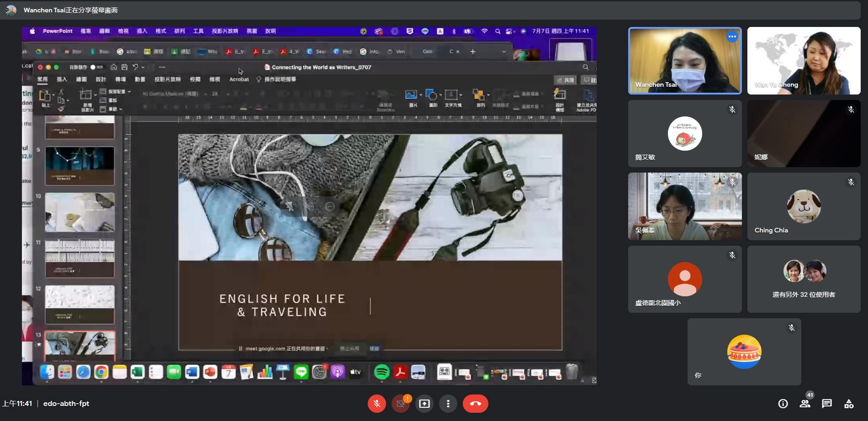
Task: Expand the Undo history dropdown arrow
Action: pos(143,67)
